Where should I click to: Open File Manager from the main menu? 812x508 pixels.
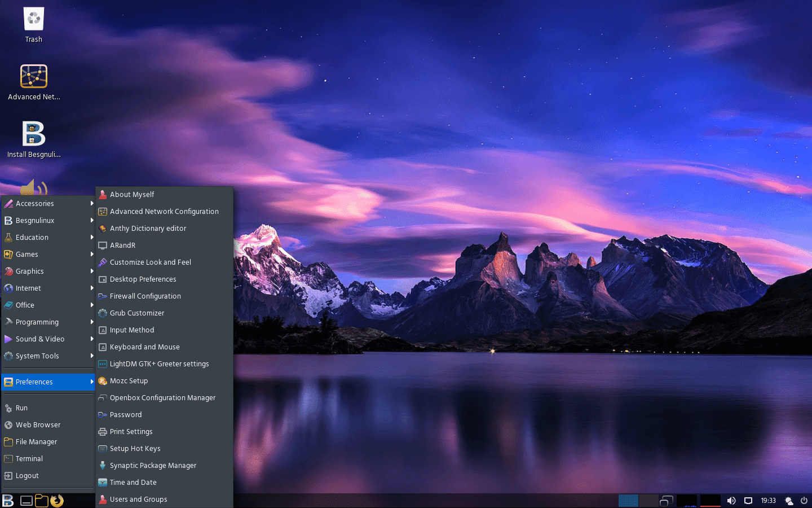tap(48, 442)
